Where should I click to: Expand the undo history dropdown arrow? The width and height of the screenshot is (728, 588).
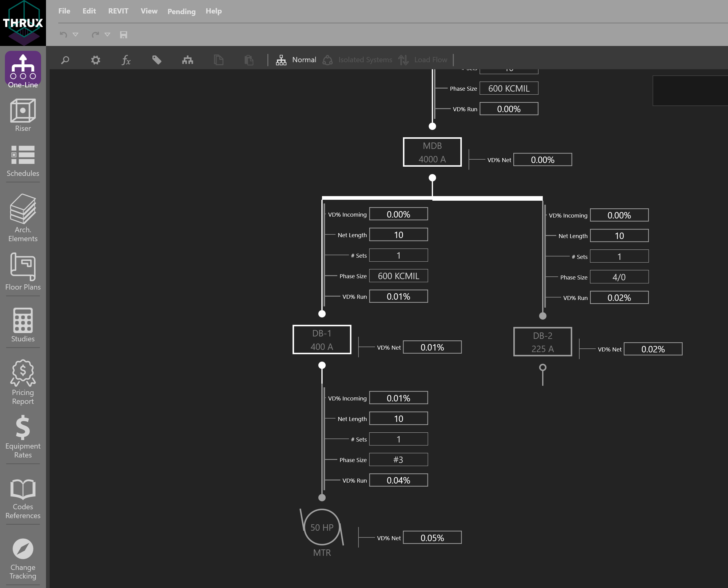click(75, 35)
